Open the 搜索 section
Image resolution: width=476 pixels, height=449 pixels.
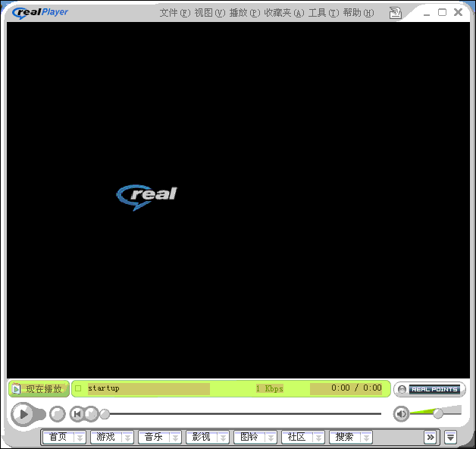tap(344, 437)
